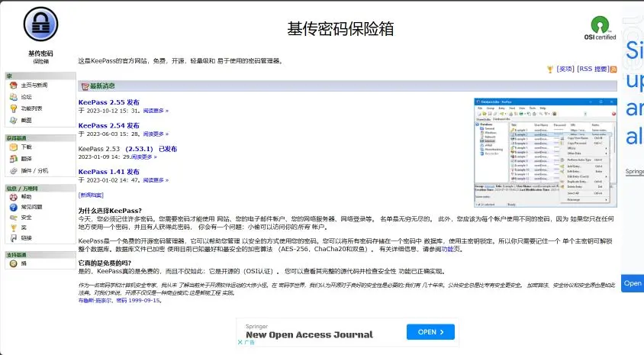The width and height of the screenshot is (644, 355).
Task: Open the 常见问题 sidebar link
Action: (x=31, y=207)
